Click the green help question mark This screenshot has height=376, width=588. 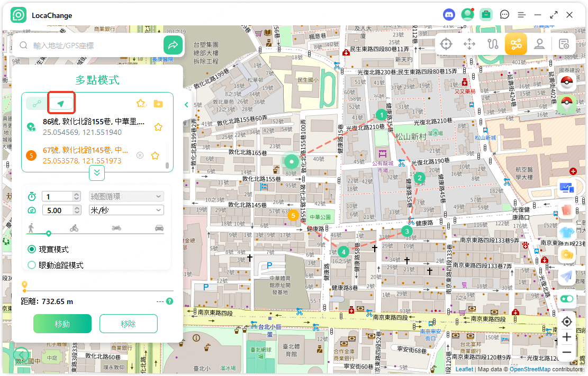pyautogui.click(x=169, y=301)
